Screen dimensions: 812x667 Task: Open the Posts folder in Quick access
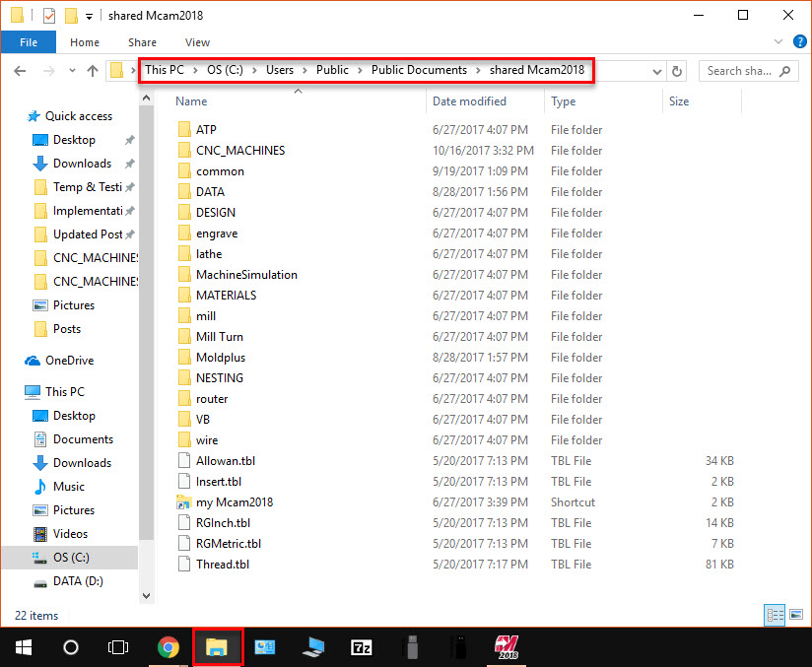click(57, 329)
